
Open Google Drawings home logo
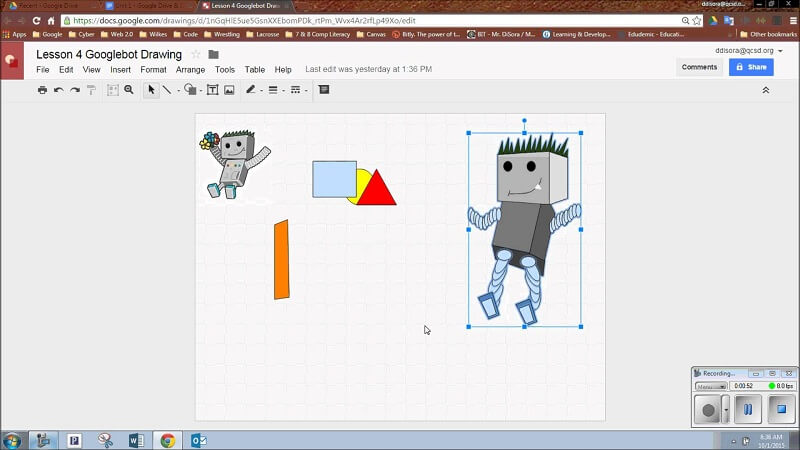pyautogui.click(x=12, y=61)
